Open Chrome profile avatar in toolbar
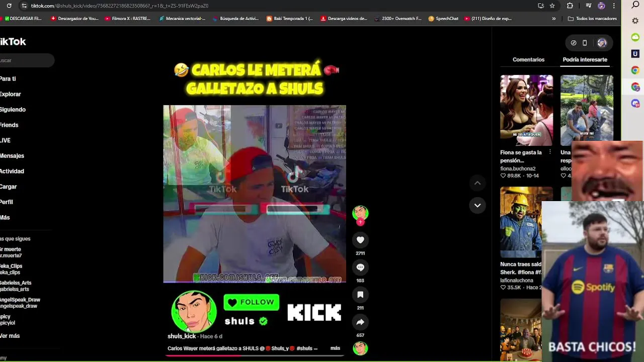644x362 pixels. 601,6
